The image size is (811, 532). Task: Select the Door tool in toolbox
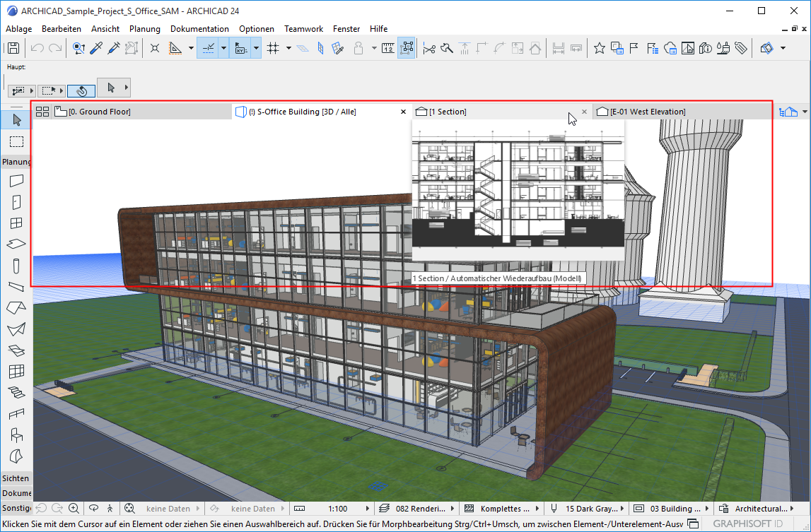(x=16, y=202)
